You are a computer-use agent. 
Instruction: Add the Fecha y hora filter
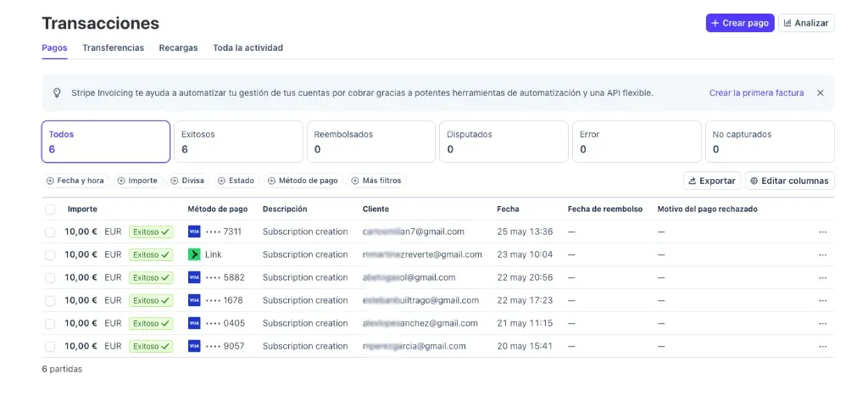pos(75,181)
